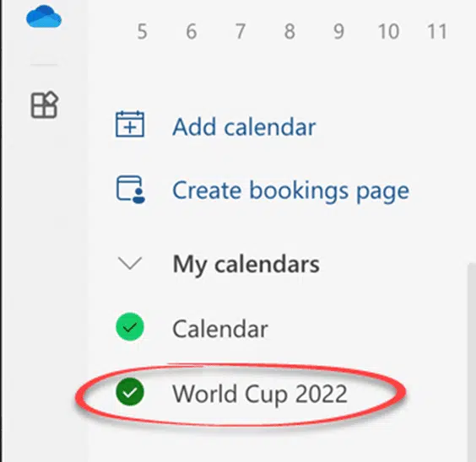Image resolution: width=476 pixels, height=462 pixels.
Task: Click the calendar list scrollbar
Action: point(472,363)
